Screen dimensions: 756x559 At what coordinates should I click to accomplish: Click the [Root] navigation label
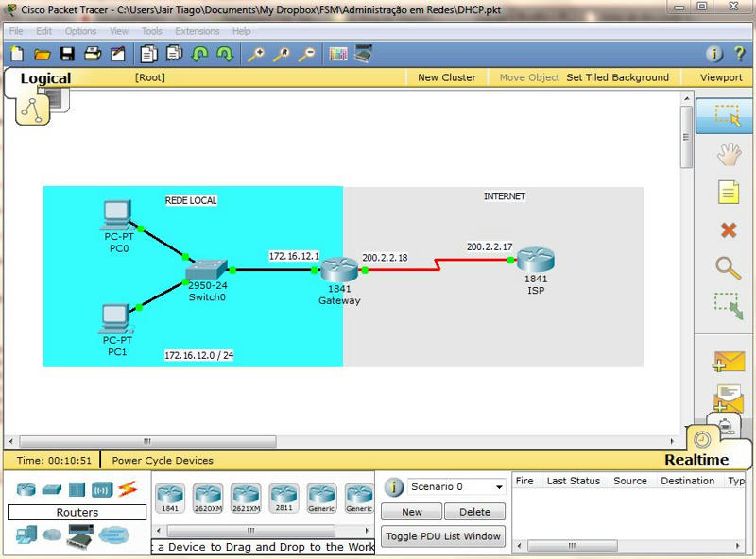point(150,77)
